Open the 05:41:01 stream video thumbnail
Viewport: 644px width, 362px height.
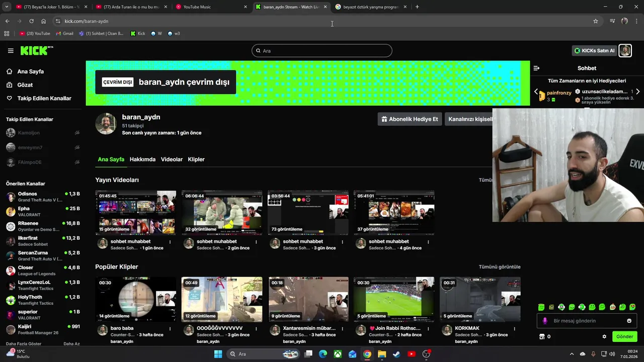[394, 212]
